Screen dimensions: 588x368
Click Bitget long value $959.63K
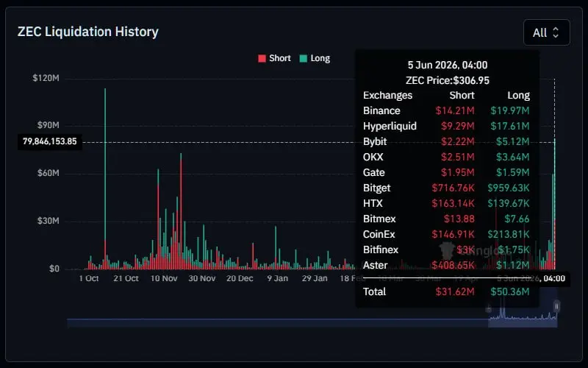[x=509, y=188]
